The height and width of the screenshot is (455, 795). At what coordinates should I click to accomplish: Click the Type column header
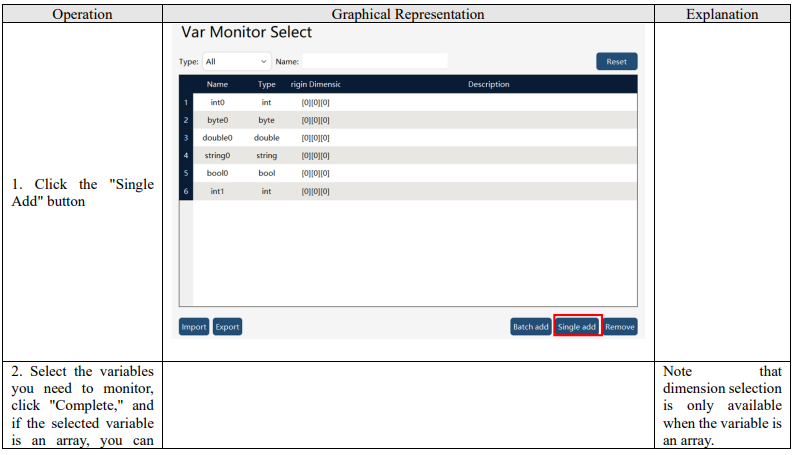point(267,84)
